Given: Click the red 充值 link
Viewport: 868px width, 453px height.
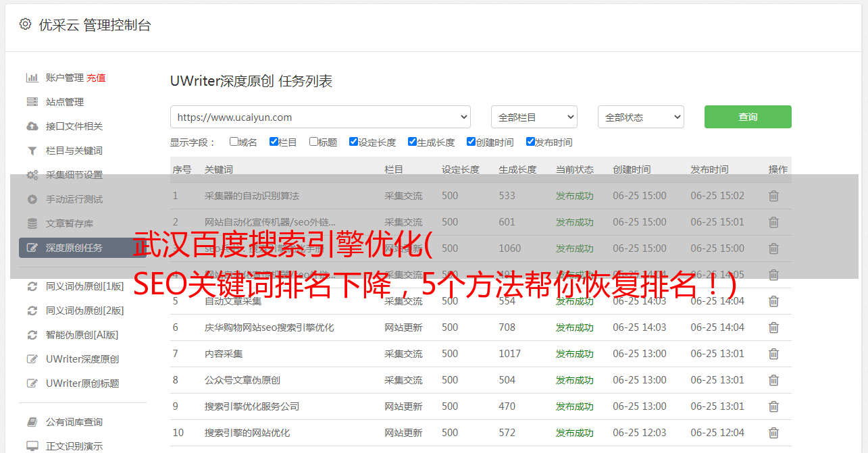Looking at the screenshot, I should tap(96, 78).
